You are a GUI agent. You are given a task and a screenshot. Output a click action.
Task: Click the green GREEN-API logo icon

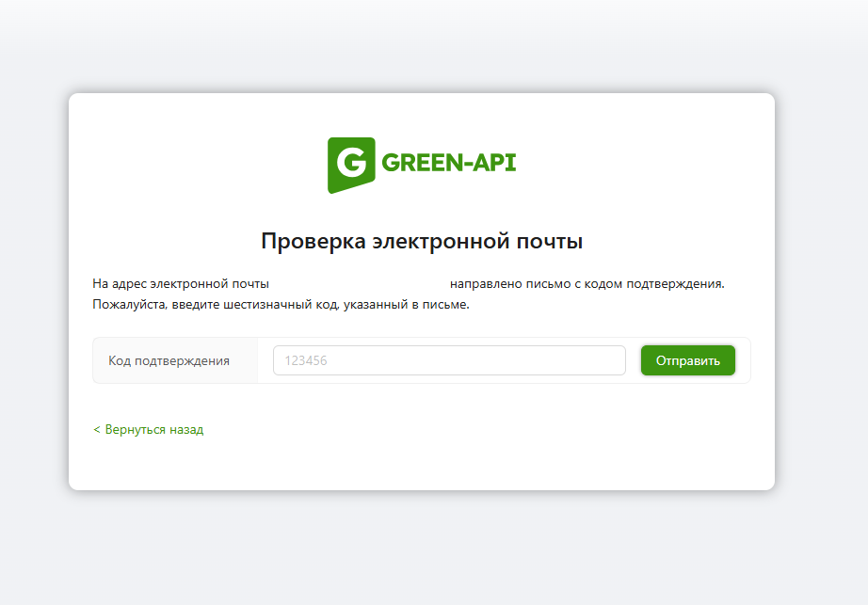[349, 165]
